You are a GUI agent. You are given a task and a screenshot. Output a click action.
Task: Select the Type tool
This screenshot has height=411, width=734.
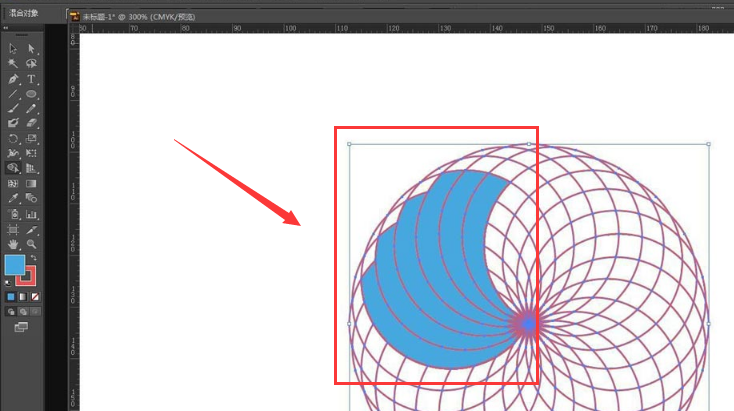click(31, 79)
